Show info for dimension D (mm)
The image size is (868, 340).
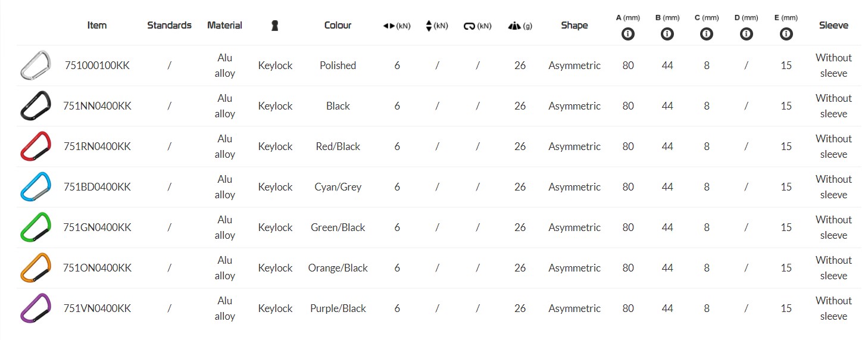[x=746, y=34]
